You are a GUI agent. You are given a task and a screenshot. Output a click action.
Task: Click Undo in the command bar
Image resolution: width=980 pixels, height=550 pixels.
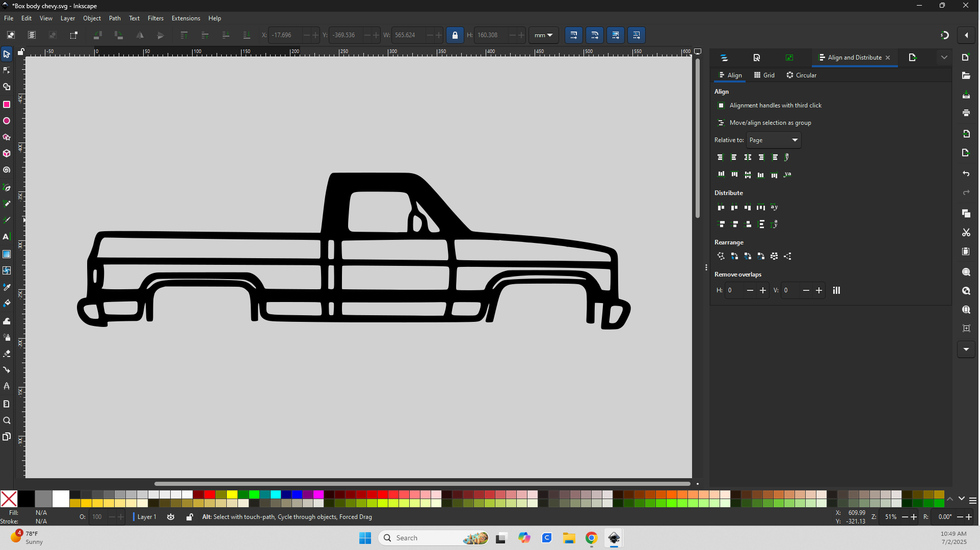966,174
